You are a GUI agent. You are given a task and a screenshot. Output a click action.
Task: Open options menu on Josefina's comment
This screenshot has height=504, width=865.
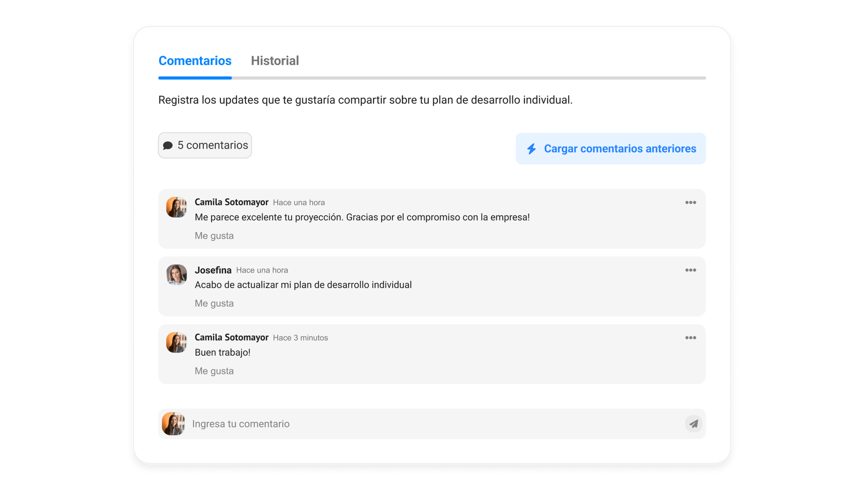[690, 270]
